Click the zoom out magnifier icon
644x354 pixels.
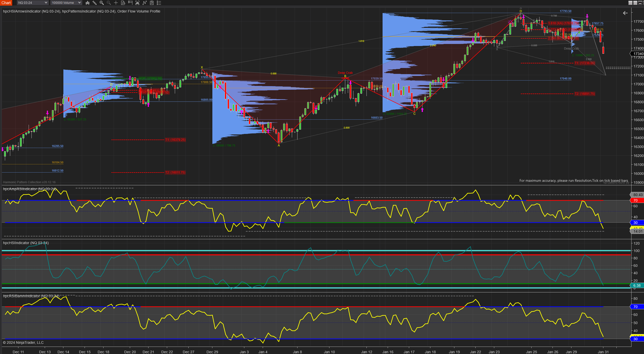[109, 3]
